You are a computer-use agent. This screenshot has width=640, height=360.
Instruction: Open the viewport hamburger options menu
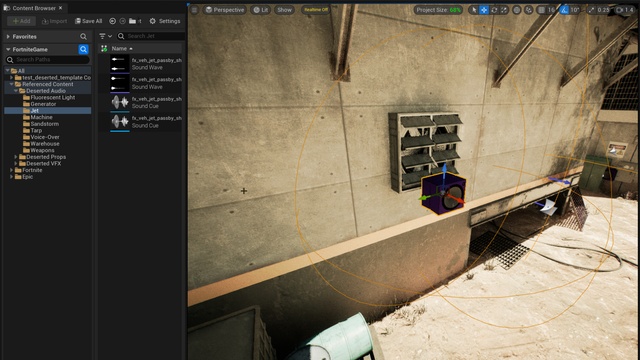tap(195, 10)
